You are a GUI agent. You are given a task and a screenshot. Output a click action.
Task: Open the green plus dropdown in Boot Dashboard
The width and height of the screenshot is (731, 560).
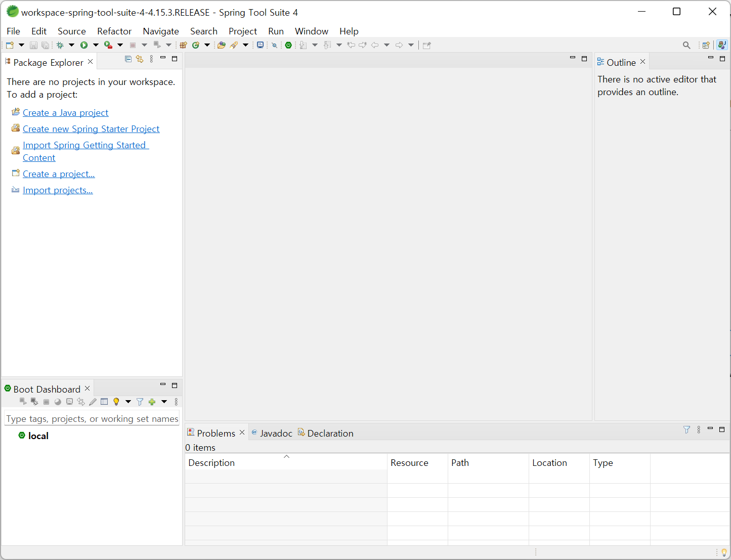pos(164,402)
